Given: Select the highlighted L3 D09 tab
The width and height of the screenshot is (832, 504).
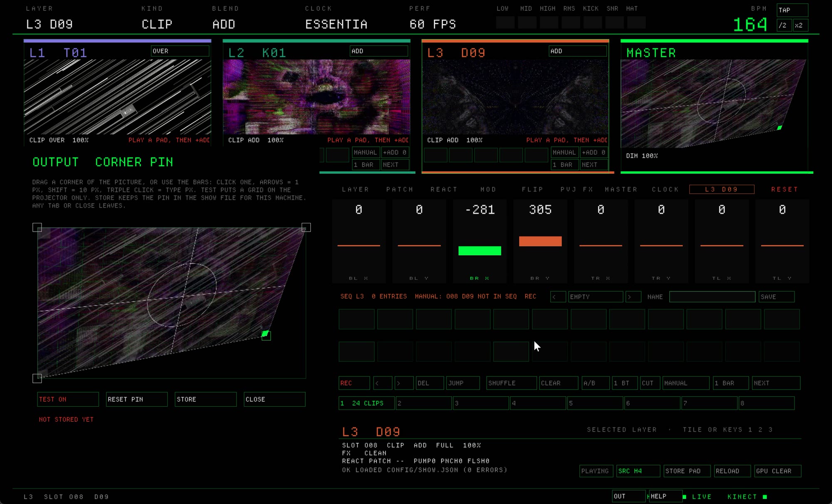Looking at the screenshot, I should coord(722,190).
